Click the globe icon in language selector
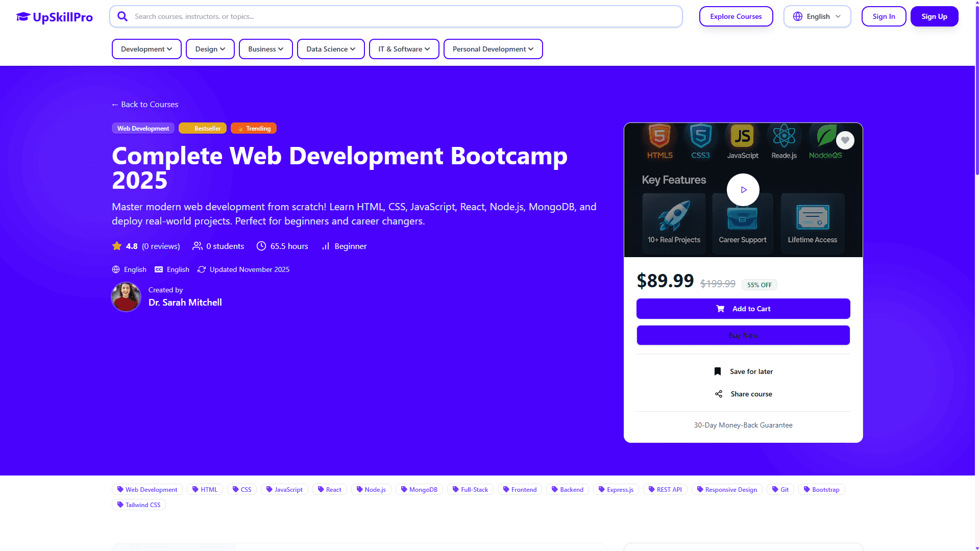The width and height of the screenshot is (980, 551). tap(798, 16)
